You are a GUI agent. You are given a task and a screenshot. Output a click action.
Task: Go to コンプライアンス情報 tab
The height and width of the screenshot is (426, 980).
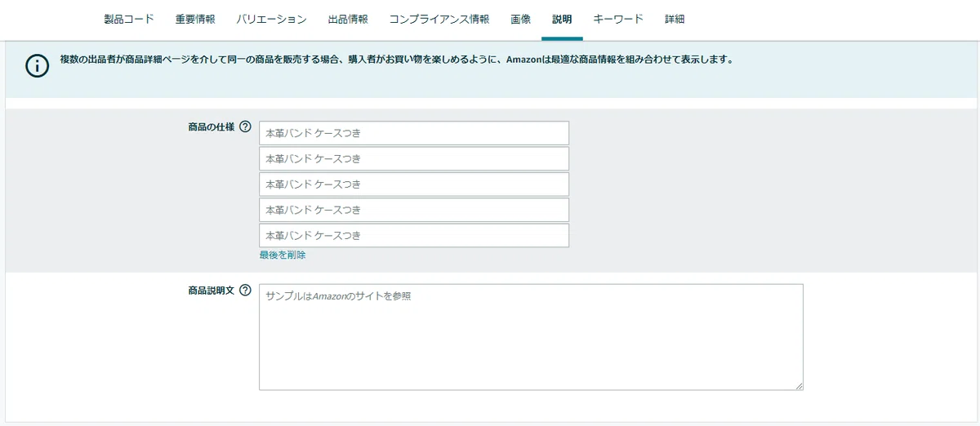pyautogui.click(x=439, y=19)
